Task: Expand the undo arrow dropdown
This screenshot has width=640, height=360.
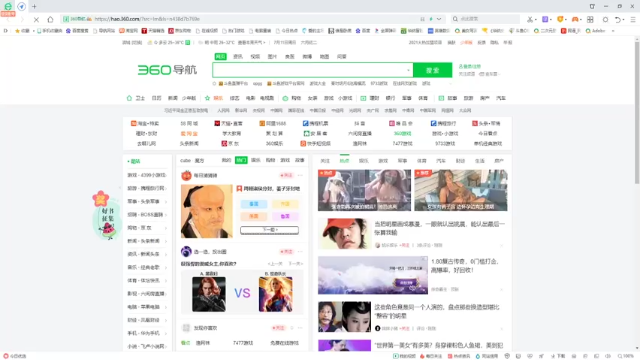Action: [x=624, y=20]
